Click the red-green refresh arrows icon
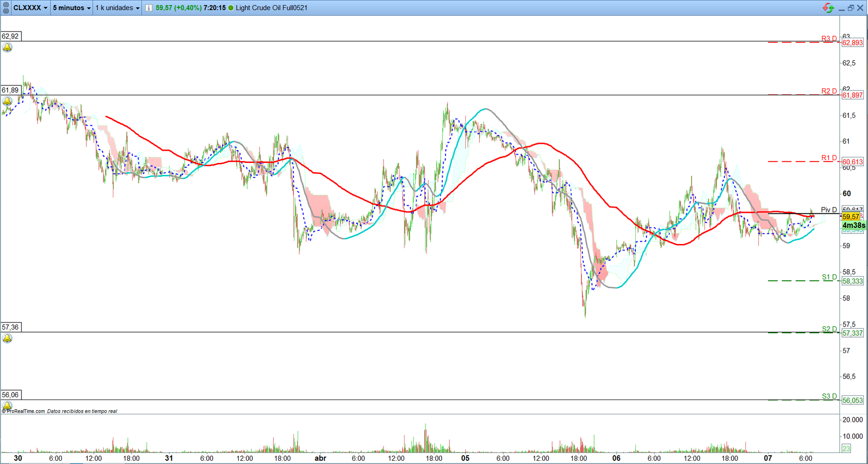 pos(828,8)
